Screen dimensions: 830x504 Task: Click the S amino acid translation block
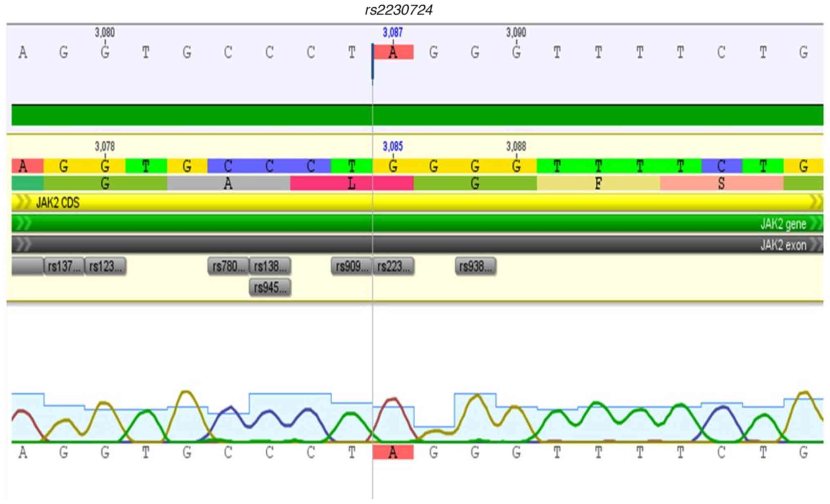point(721,183)
